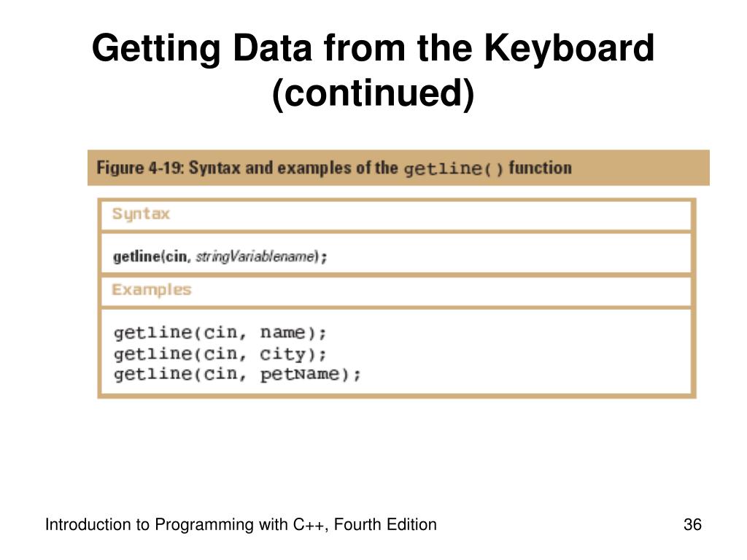Click the word 'Keyboard' in the title

tap(569, 48)
